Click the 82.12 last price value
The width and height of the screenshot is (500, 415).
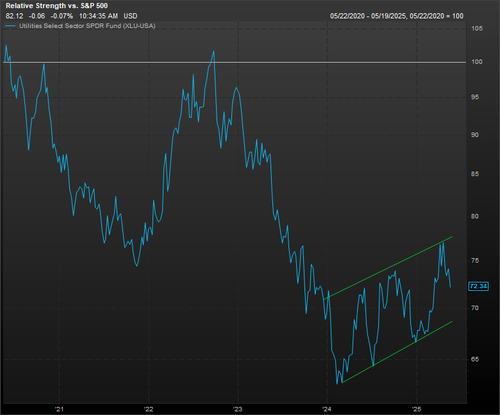pyautogui.click(x=14, y=16)
